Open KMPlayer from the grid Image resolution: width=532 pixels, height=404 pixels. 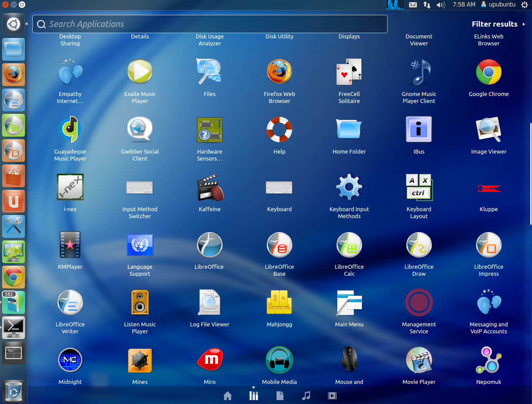(x=70, y=245)
